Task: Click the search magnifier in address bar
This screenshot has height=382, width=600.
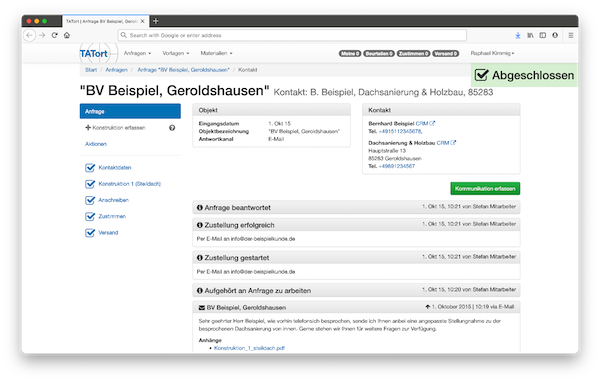Action: (x=124, y=35)
